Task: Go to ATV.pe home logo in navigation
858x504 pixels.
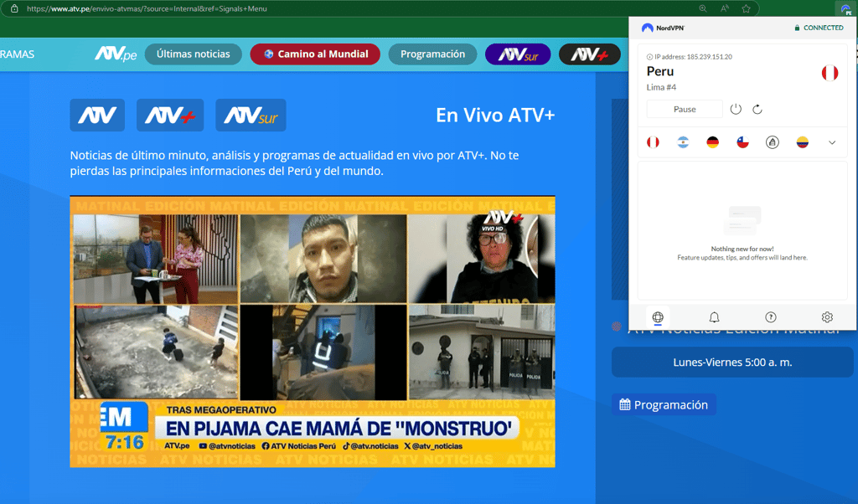Action: 116,54
